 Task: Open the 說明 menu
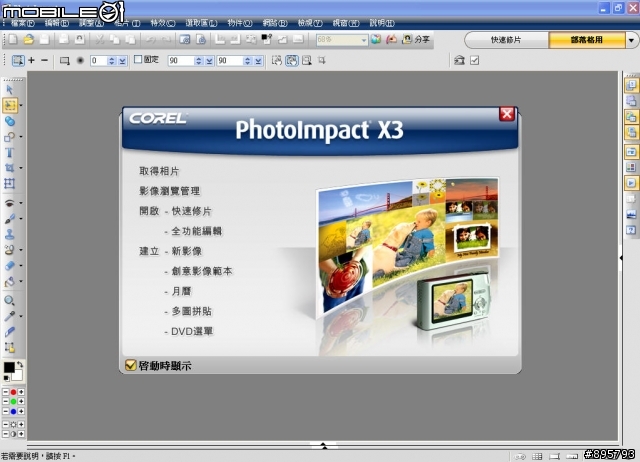382,23
